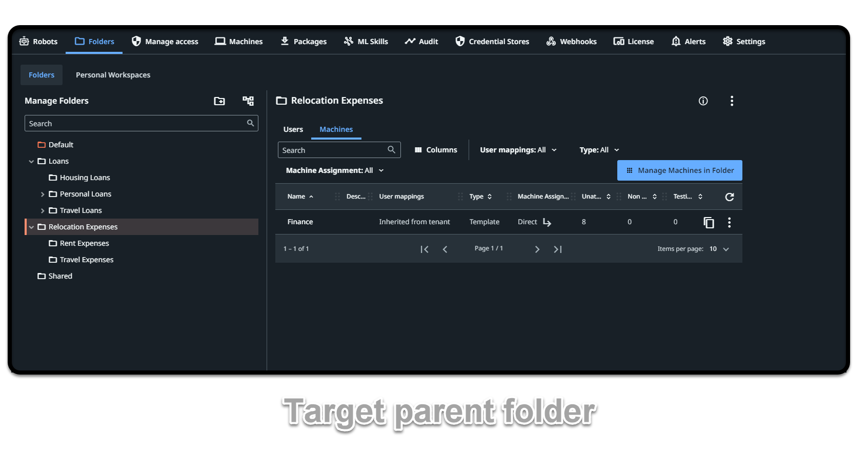Open the Personal Workspaces tab
The width and height of the screenshot is (868, 450).
pos(113,75)
